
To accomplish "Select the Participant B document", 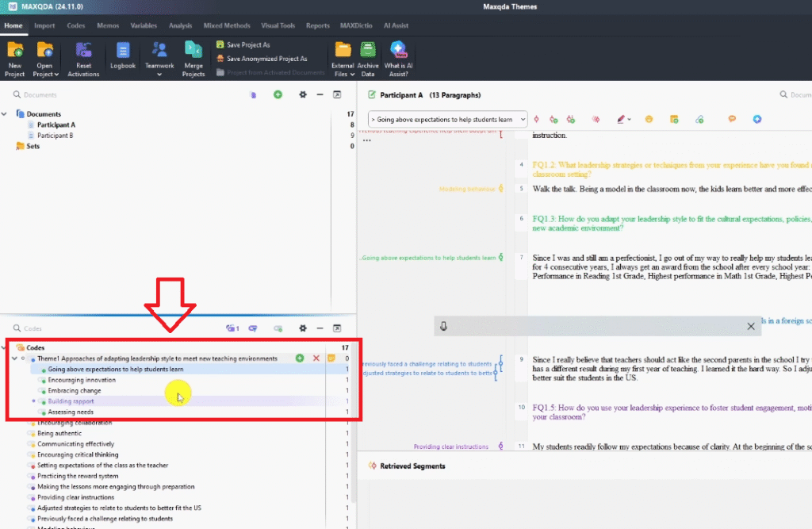I will tap(55, 136).
